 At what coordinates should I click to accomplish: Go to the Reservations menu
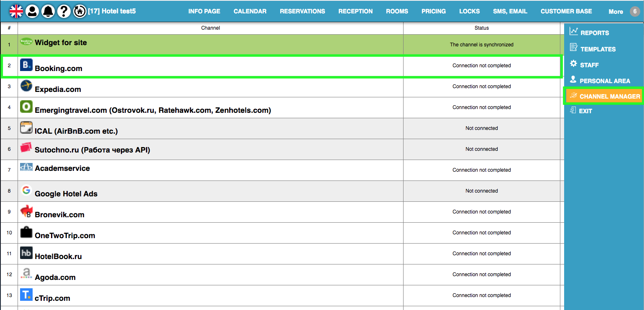point(302,11)
